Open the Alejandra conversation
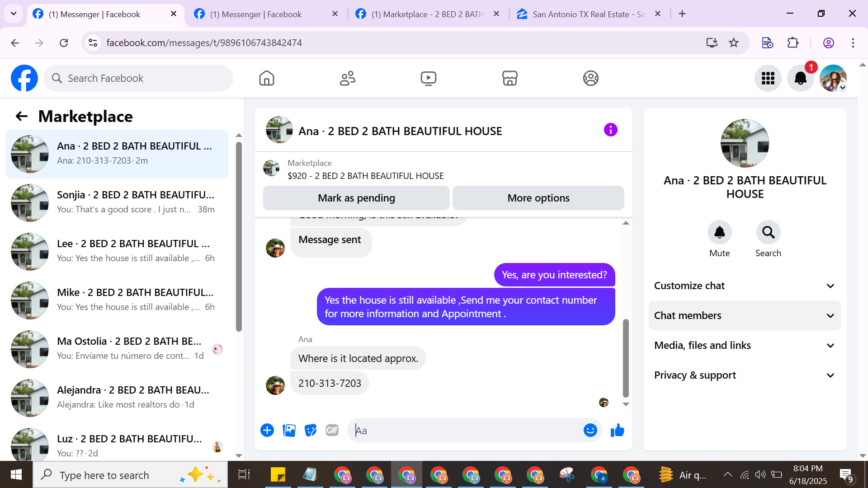The image size is (868, 488). point(117,398)
